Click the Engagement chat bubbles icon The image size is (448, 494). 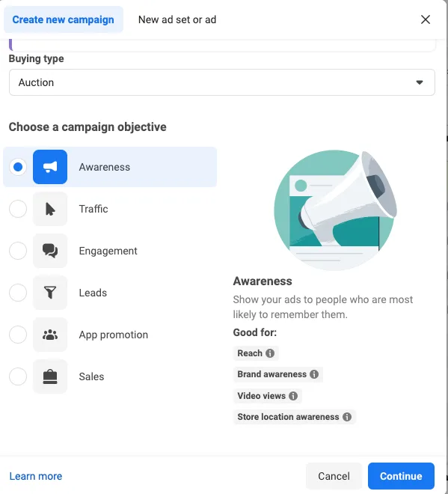pos(50,251)
